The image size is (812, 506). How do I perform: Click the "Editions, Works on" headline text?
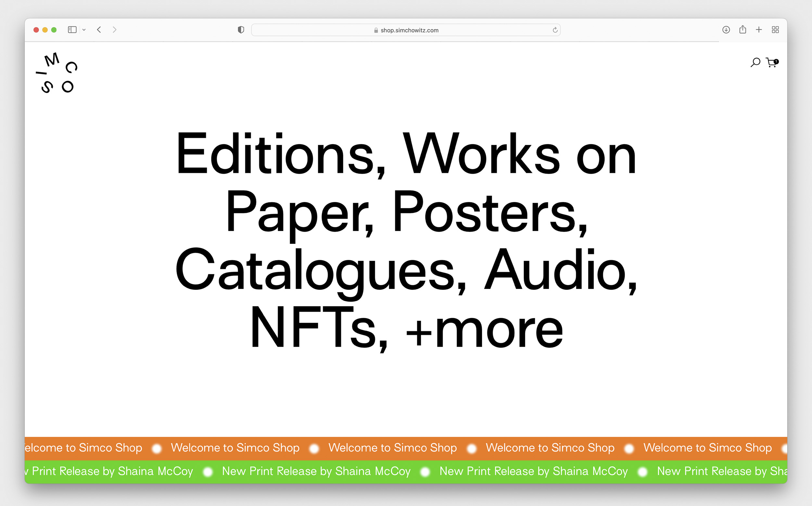(406, 154)
